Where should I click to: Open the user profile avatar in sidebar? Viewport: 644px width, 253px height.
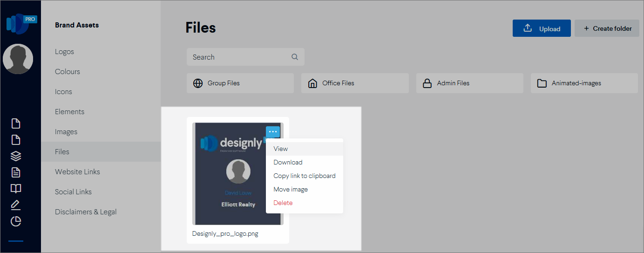point(18,59)
